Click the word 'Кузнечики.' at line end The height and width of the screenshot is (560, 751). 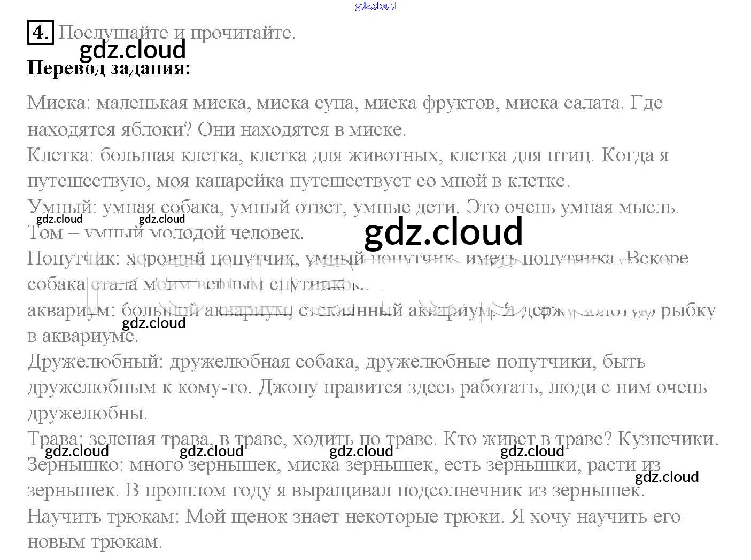coord(668,439)
